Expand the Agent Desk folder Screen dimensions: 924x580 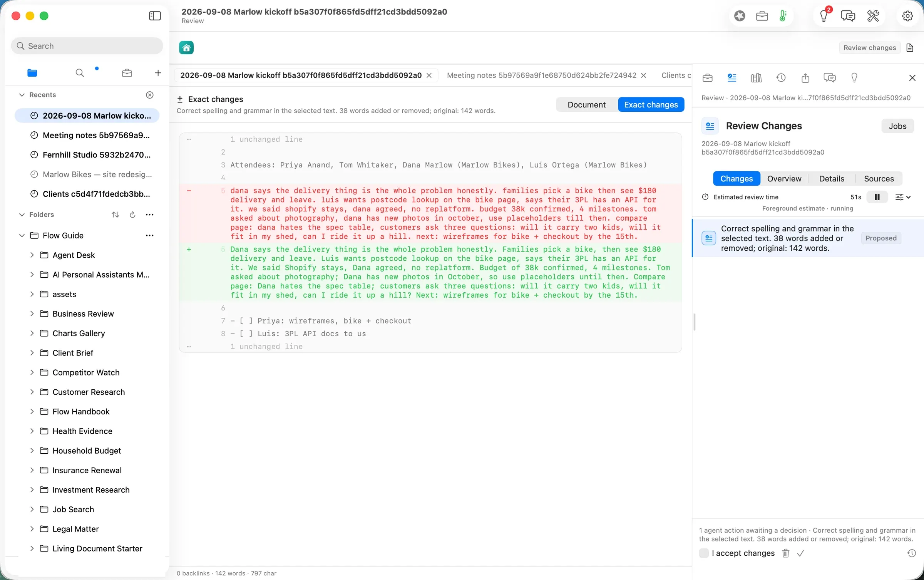click(x=32, y=255)
